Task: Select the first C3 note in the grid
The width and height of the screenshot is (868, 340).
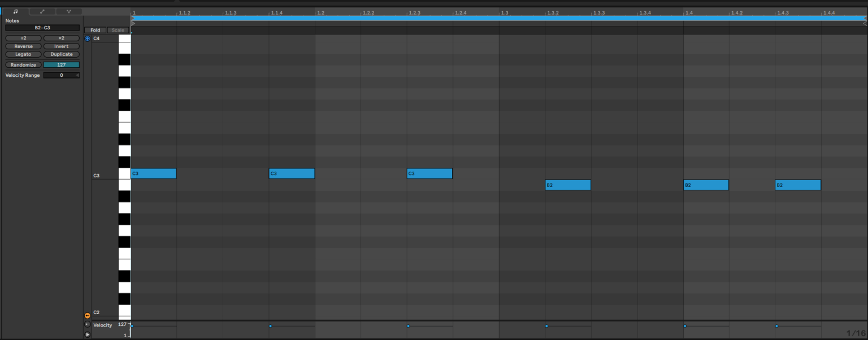Action: click(x=153, y=173)
